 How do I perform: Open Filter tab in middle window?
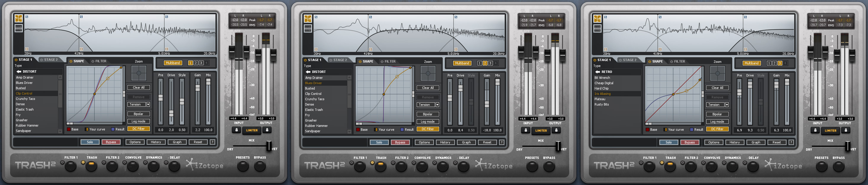click(388, 62)
